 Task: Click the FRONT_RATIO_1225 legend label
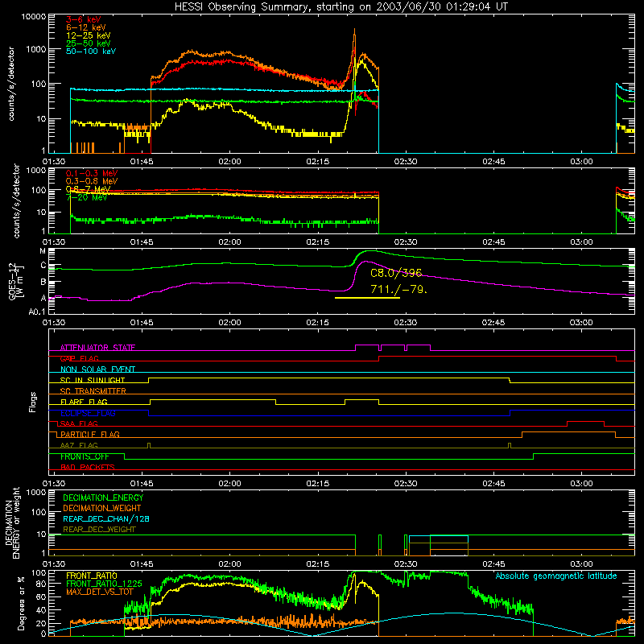click(x=104, y=584)
